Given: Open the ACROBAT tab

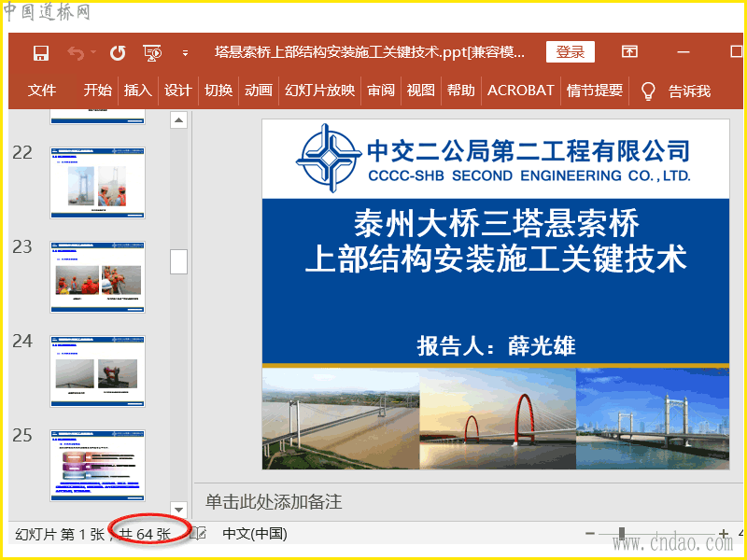Looking at the screenshot, I should tap(521, 90).
